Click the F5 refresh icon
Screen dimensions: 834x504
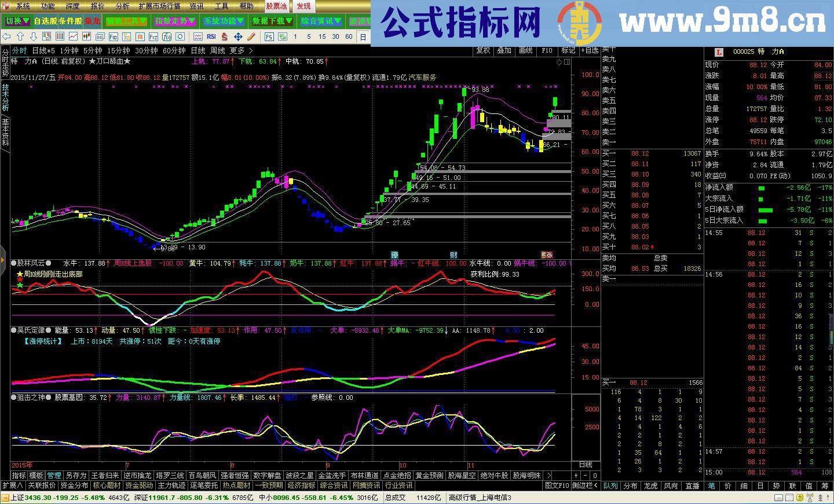coord(268,36)
